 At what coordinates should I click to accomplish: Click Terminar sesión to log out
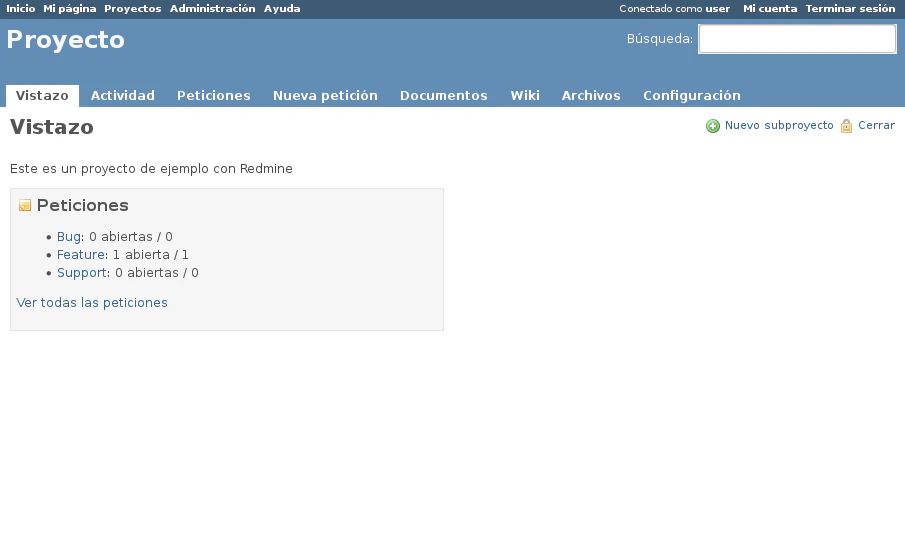coord(850,9)
